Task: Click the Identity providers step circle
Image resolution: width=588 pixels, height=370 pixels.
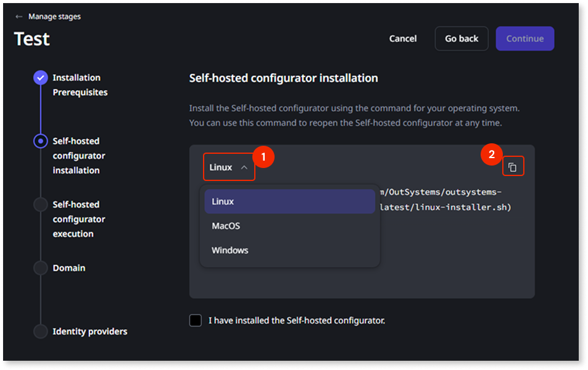Action: (x=41, y=331)
